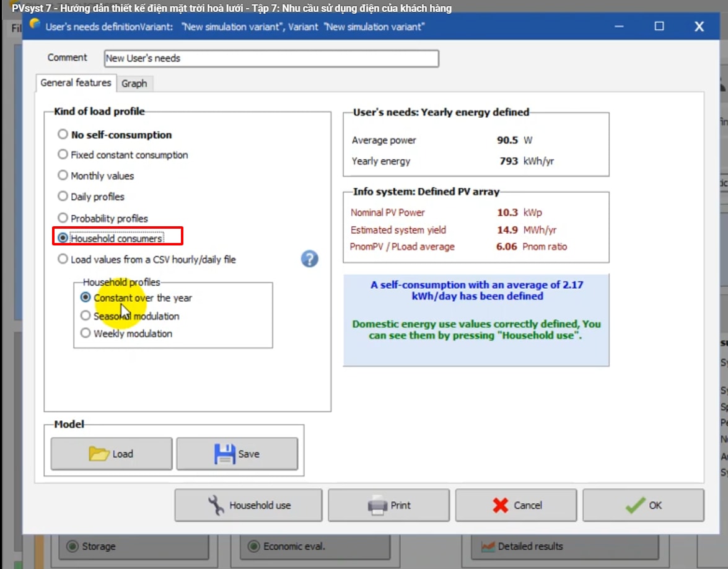The height and width of the screenshot is (569, 728).
Task: Click the Save model button
Action: point(237,454)
